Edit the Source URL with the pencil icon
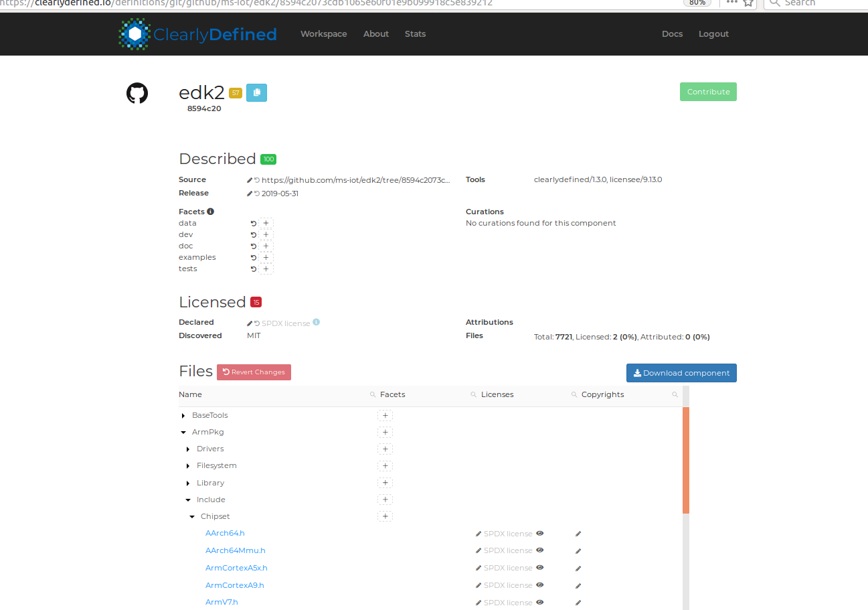The image size is (868, 610). click(x=250, y=179)
